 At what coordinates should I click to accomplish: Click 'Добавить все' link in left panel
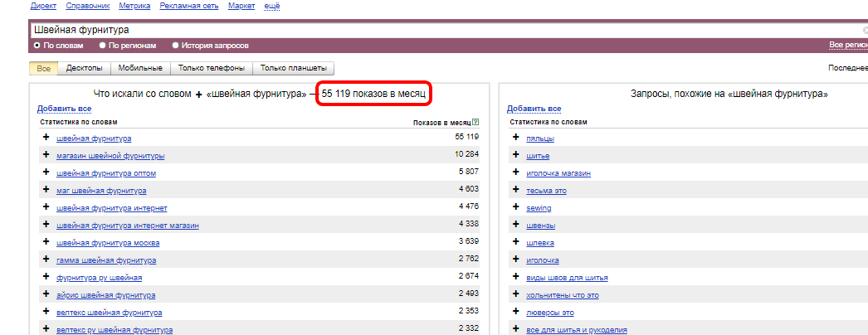(x=64, y=109)
